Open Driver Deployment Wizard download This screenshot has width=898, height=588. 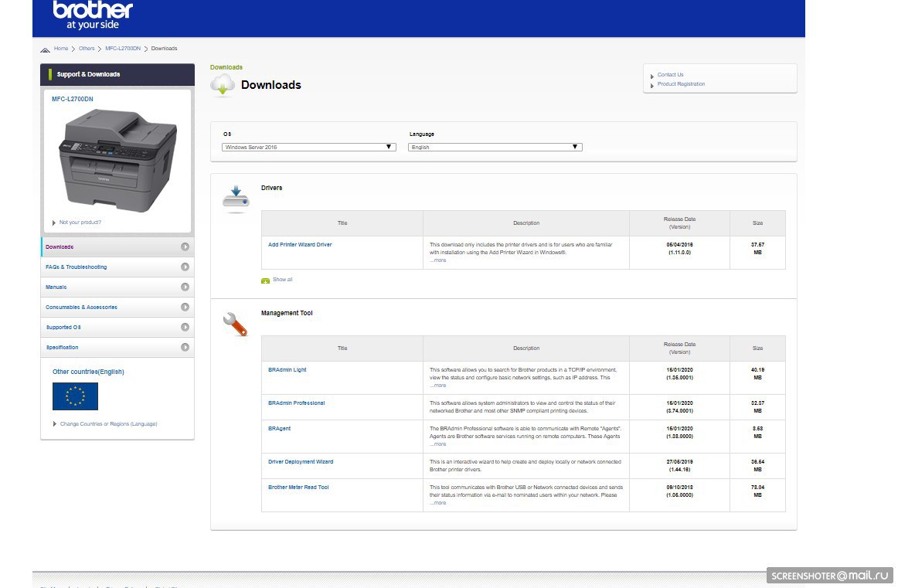point(301,462)
